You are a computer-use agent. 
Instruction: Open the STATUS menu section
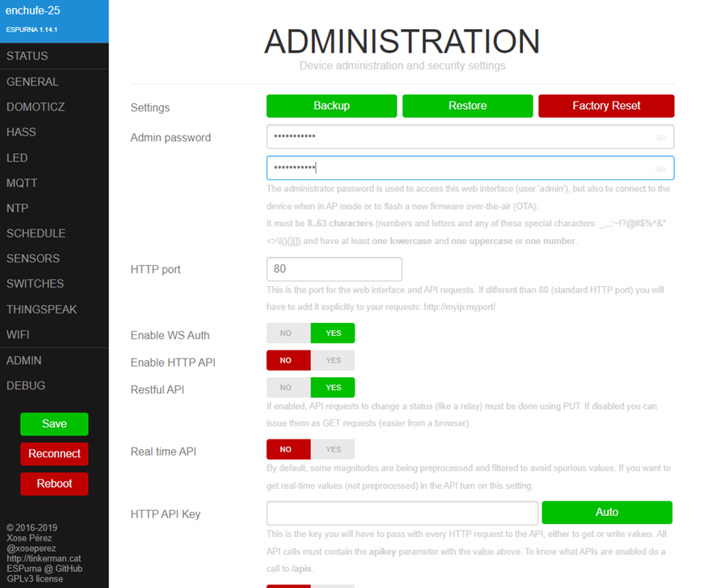click(x=27, y=56)
